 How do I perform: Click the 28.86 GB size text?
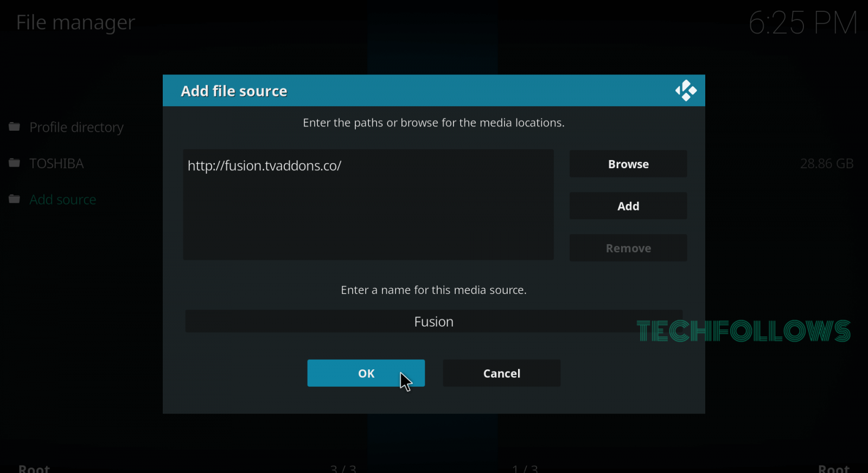click(x=827, y=163)
